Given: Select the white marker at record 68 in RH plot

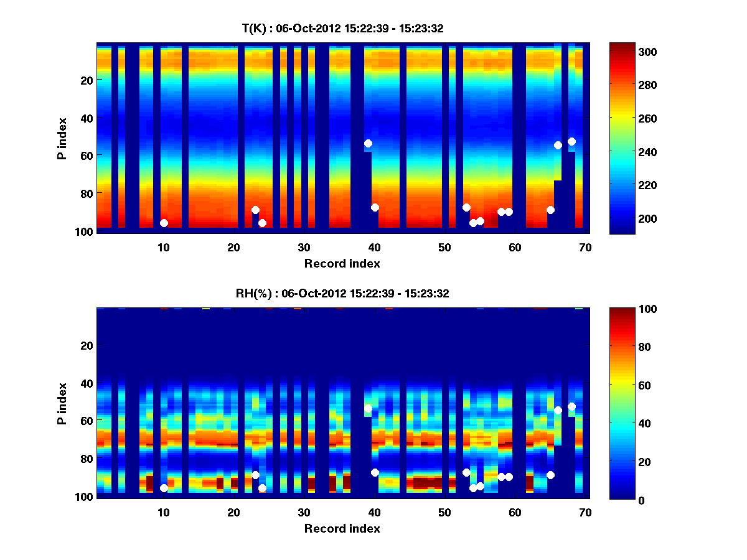Looking at the screenshot, I should (571, 406).
